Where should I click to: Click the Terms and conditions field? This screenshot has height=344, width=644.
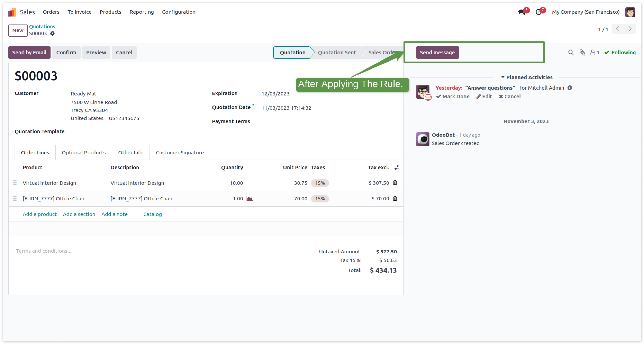[x=160, y=251]
